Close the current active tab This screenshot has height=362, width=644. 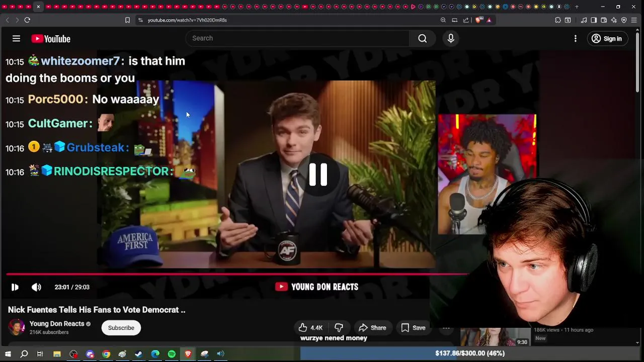[38, 7]
